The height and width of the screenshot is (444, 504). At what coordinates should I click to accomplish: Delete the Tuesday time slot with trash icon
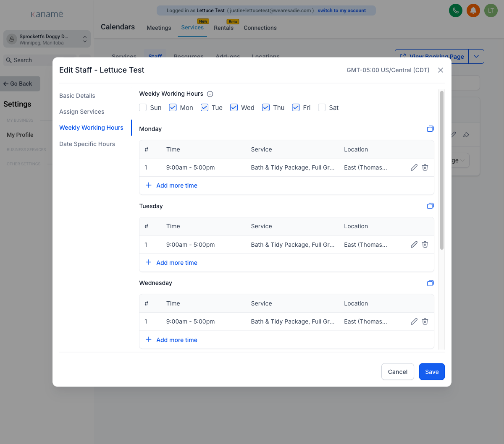pyautogui.click(x=425, y=244)
